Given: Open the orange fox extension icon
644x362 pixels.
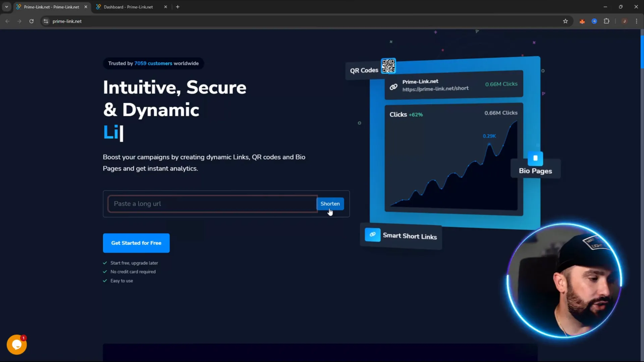Looking at the screenshot, I should point(582,21).
